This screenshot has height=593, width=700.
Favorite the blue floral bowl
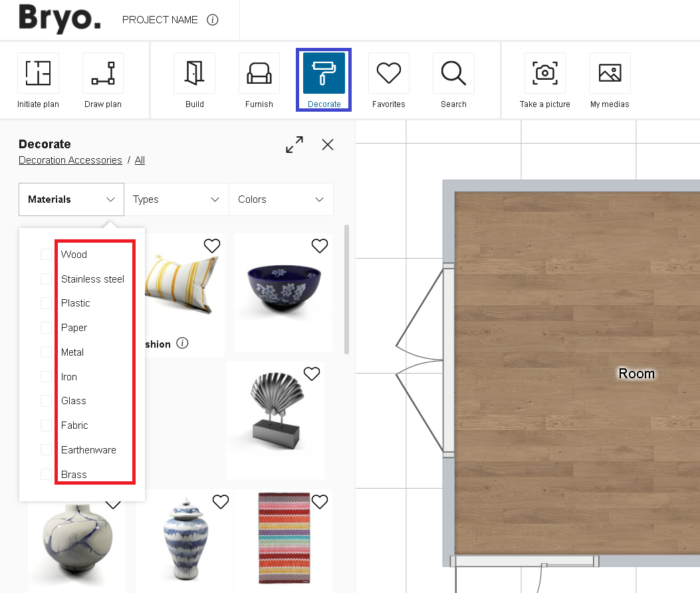click(320, 245)
